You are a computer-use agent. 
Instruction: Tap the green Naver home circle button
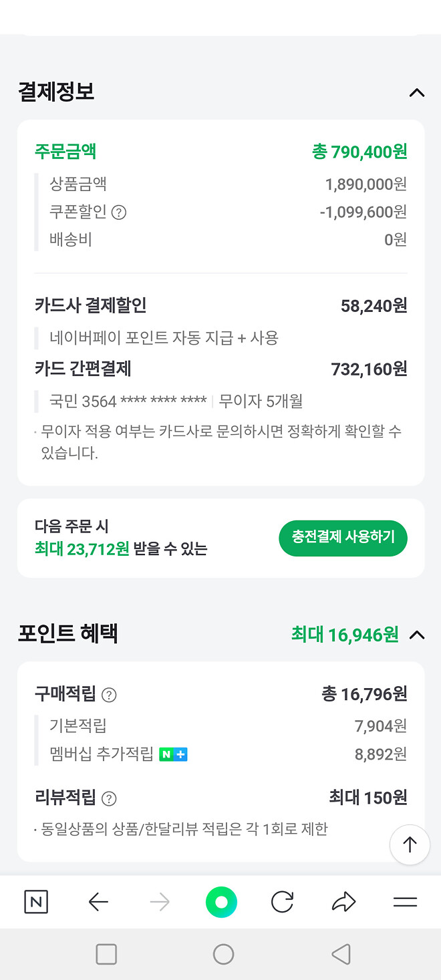222,902
